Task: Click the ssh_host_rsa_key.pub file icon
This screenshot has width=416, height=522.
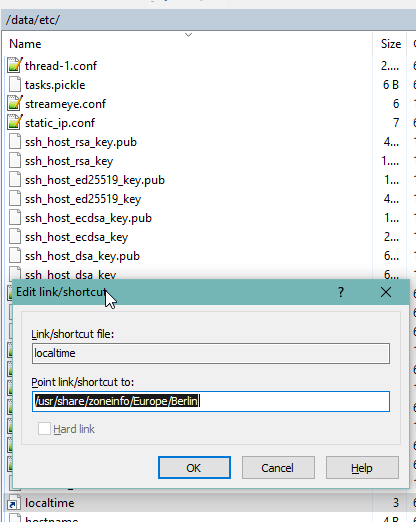Action: 15,141
